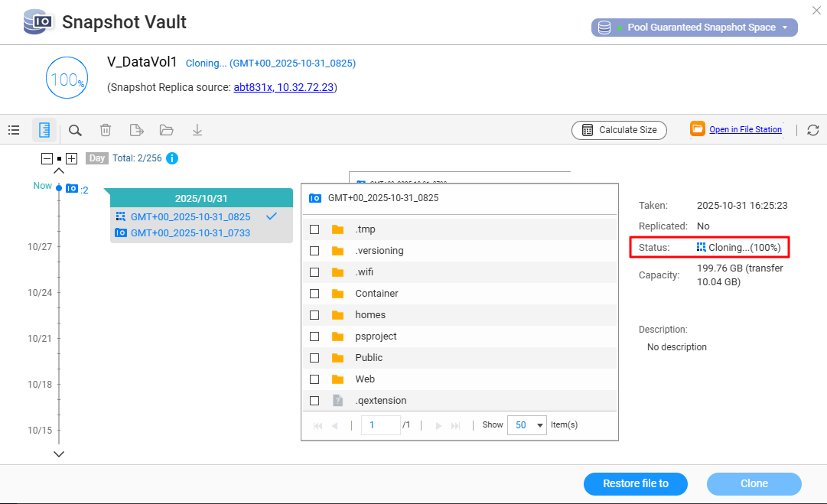Click the refresh icon
827x504 pixels.
[x=813, y=130]
